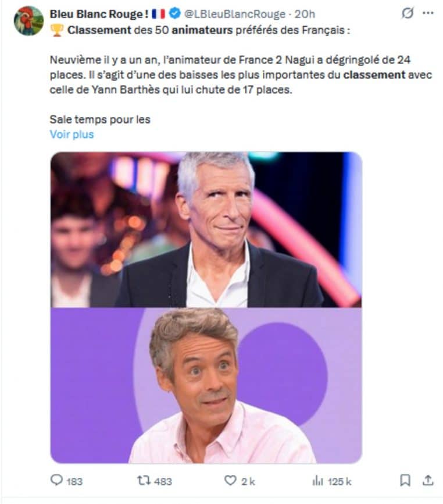Click the retweet arrows icon
This screenshot has width=443, height=504.
coord(144,481)
